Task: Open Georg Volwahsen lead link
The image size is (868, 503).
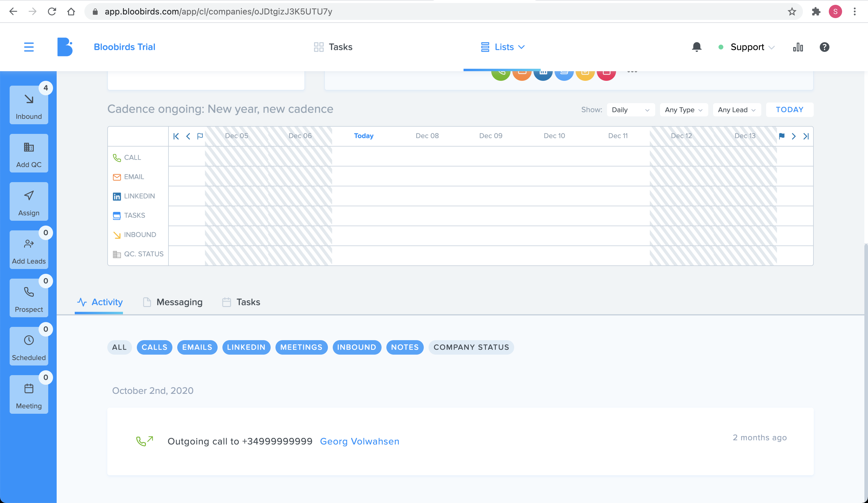Action: (x=359, y=441)
